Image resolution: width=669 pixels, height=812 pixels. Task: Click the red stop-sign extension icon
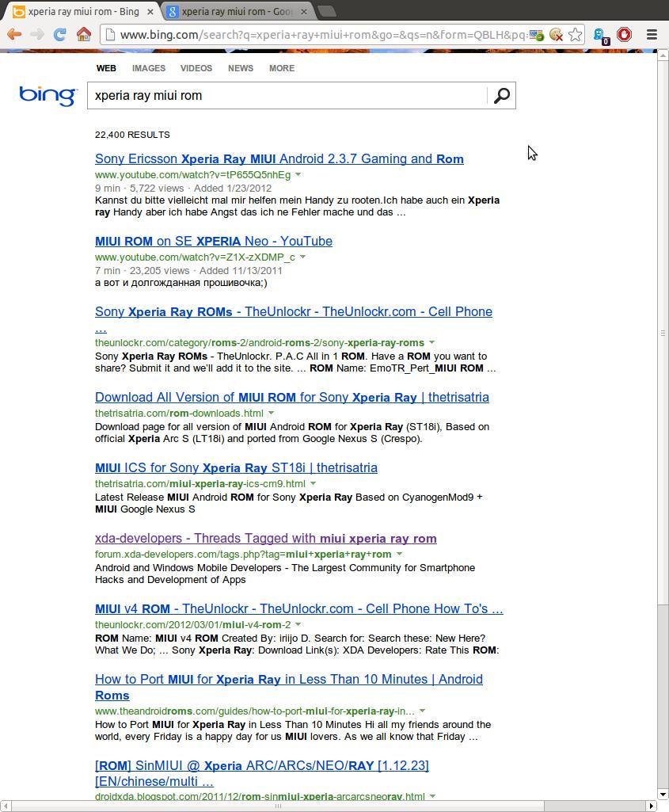(x=625, y=35)
